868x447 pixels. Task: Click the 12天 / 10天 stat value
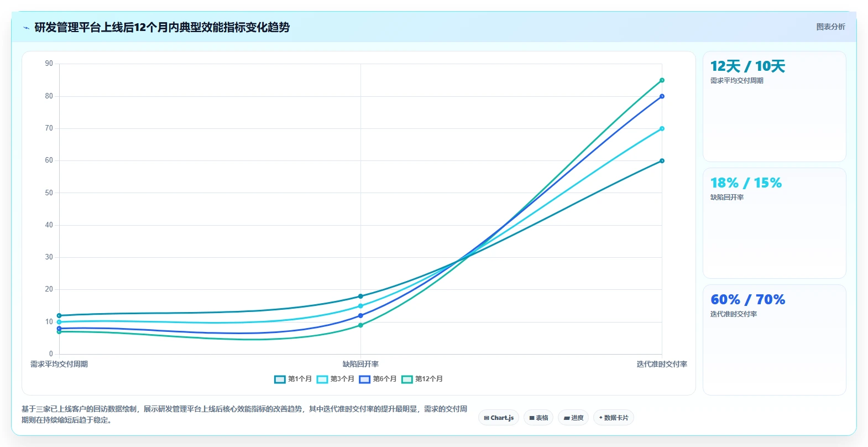pos(747,66)
